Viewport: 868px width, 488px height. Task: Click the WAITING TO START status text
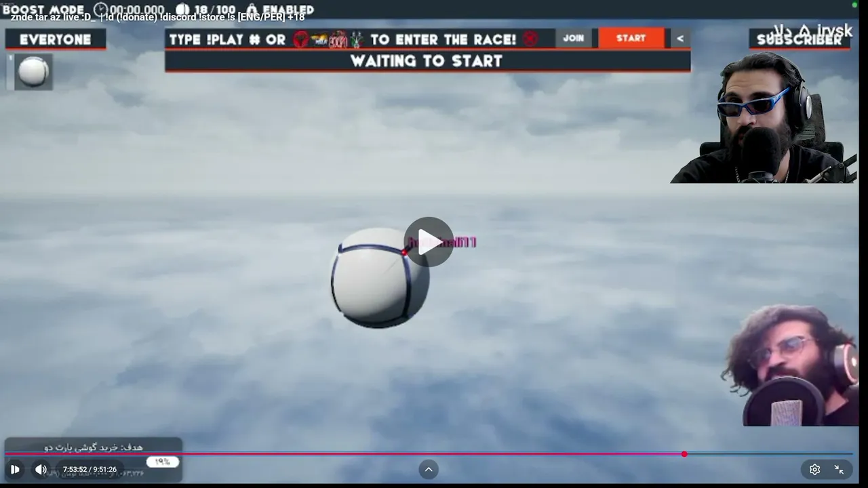[x=427, y=61]
